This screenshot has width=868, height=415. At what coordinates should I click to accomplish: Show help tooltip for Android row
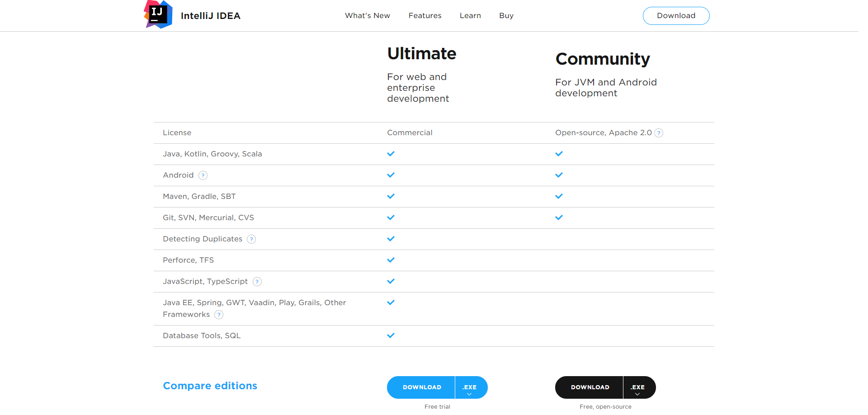point(203,175)
